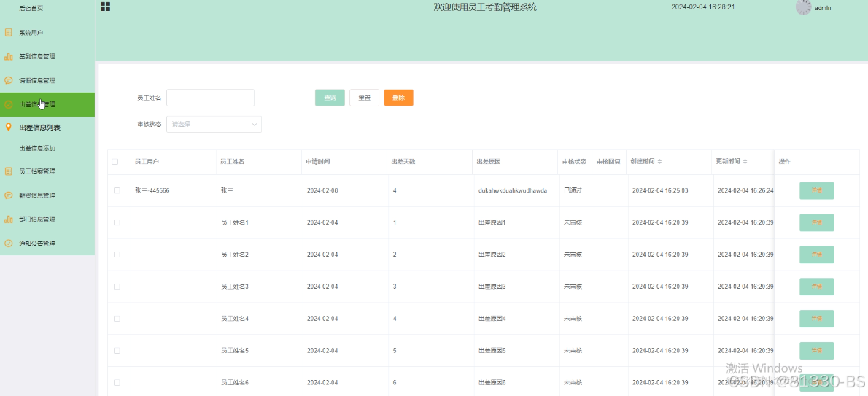The image size is (868, 396).
Task: Sort by 更新时间 using its sort arrows
Action: click(x=745, y=162)
